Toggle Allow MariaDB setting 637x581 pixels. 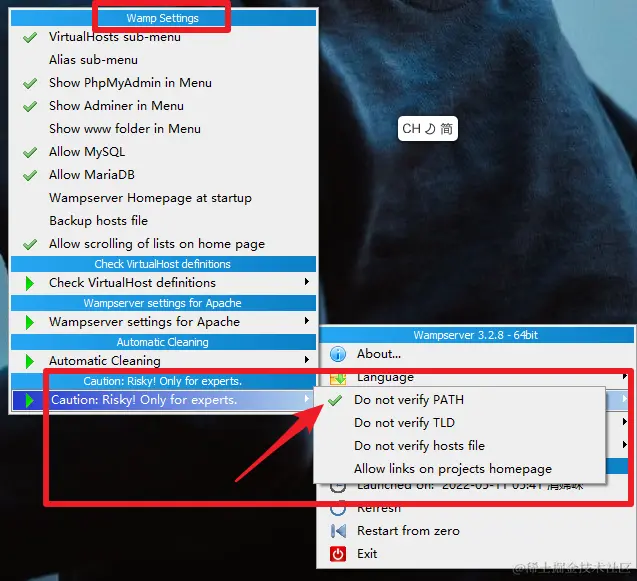pyautogui.click(x=163, y=175)
